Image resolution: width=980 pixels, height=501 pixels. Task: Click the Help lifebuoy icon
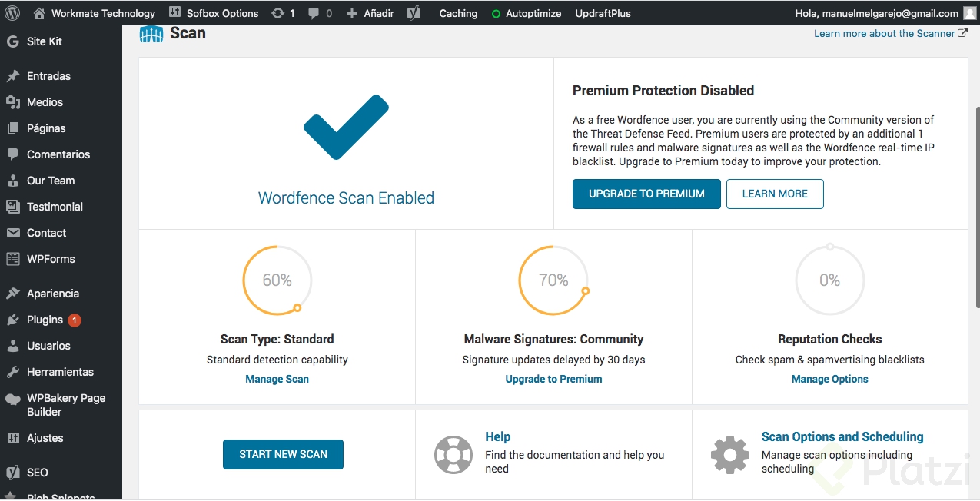click(x=453, y=454)
